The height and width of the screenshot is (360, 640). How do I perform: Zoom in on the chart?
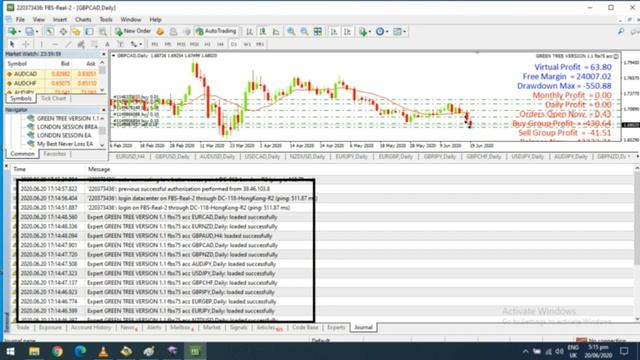[291, 31]
